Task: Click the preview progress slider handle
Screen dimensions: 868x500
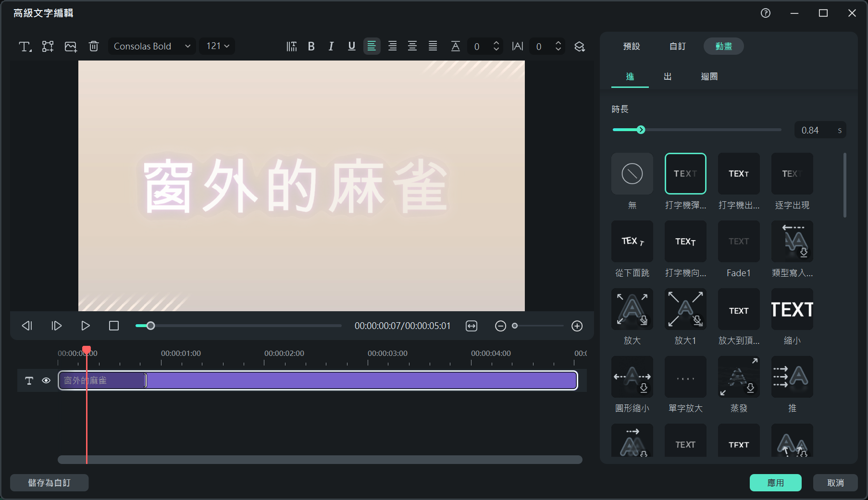Action: point(150,326)
